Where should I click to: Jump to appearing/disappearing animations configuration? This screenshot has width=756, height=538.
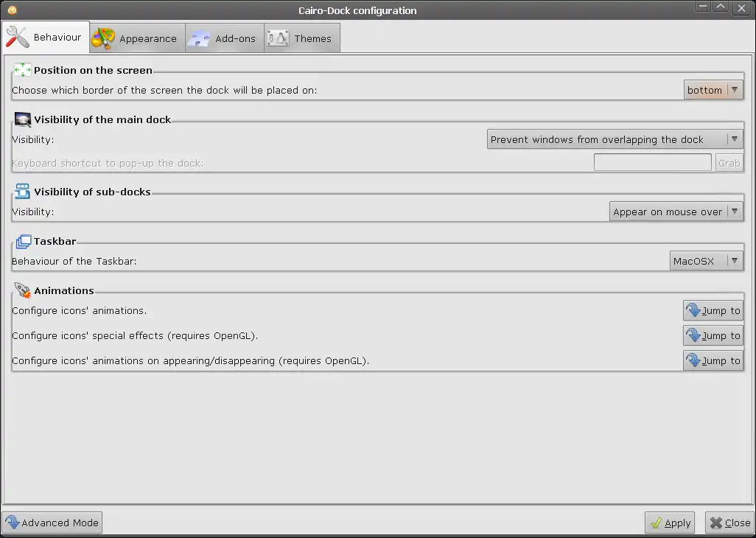coord(713,360)
